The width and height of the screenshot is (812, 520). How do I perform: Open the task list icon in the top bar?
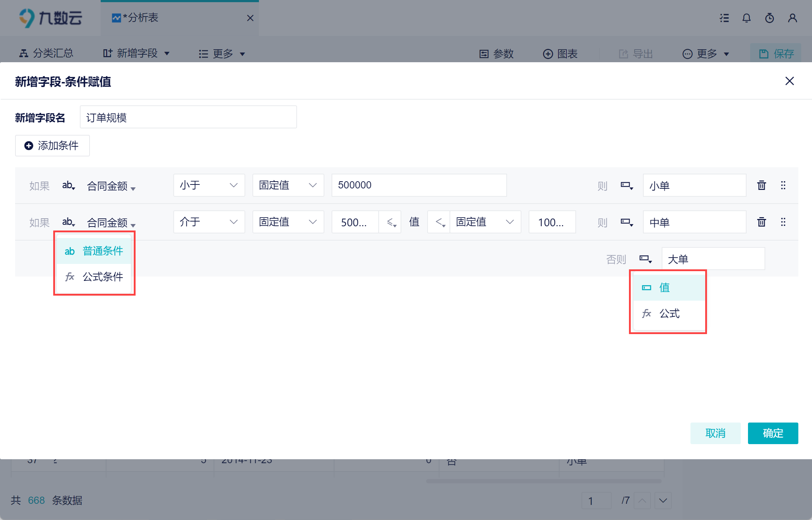pos(724,18)
